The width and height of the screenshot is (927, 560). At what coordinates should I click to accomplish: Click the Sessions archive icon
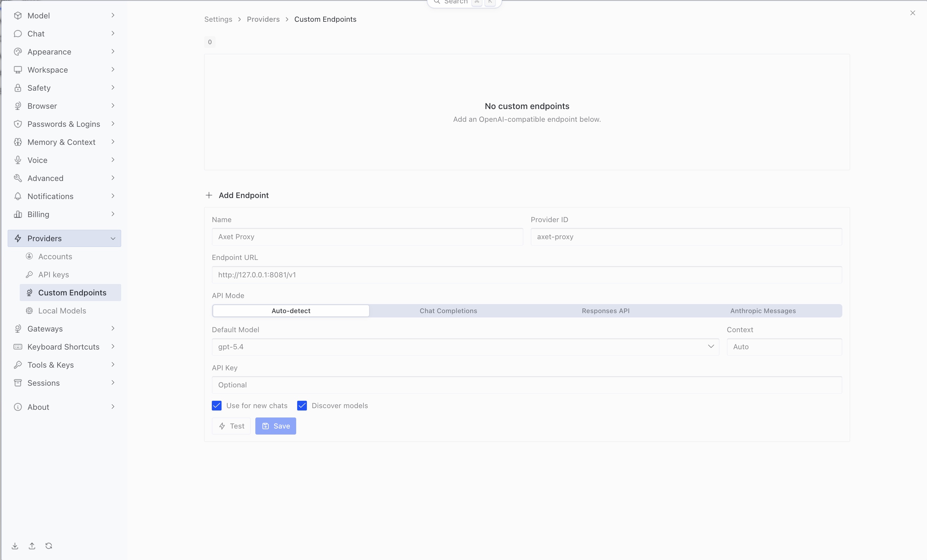pyautogui.click(x=18, y=382)
